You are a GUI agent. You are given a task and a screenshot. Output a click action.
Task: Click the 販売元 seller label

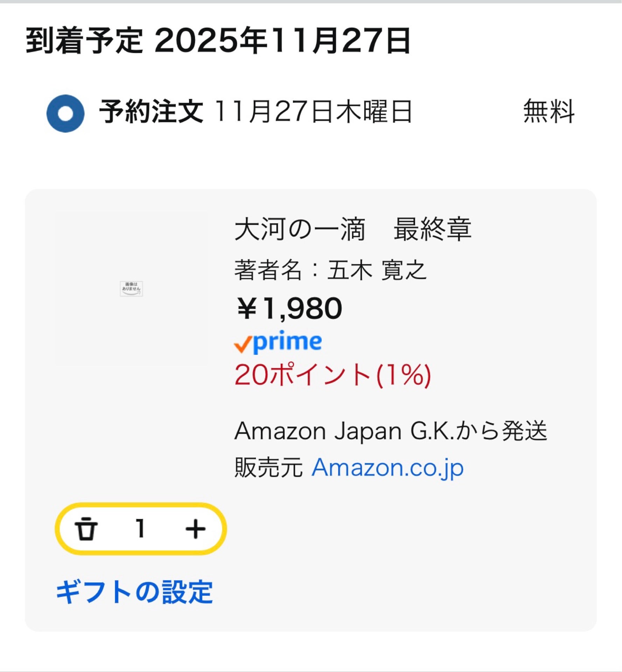(x=268, y=468)
